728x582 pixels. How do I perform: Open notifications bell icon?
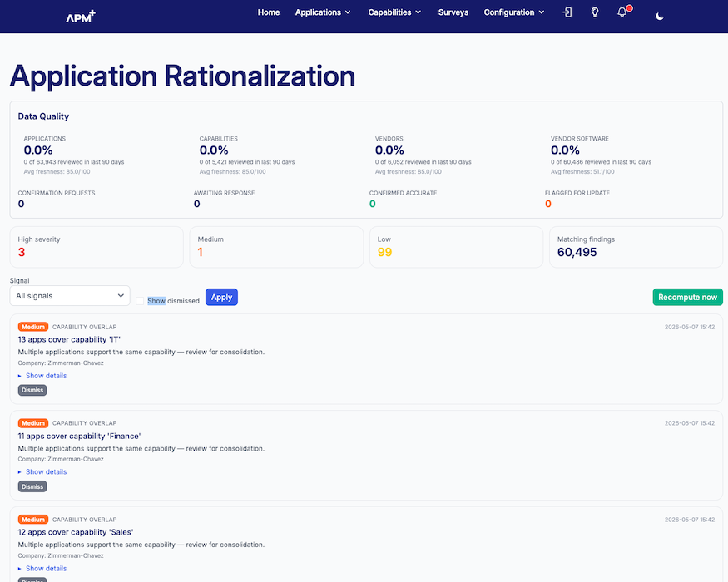click(622, 12)
